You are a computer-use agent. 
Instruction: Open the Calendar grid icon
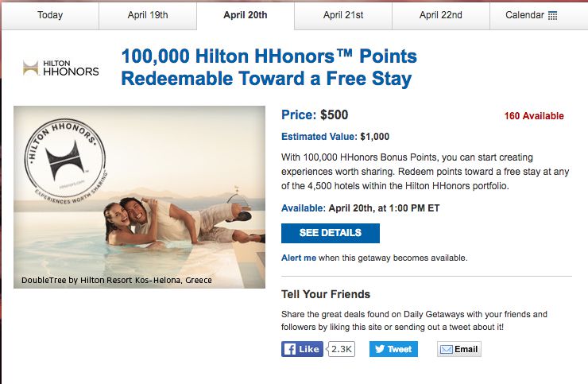pyautogui.click(x=552, y=15)
